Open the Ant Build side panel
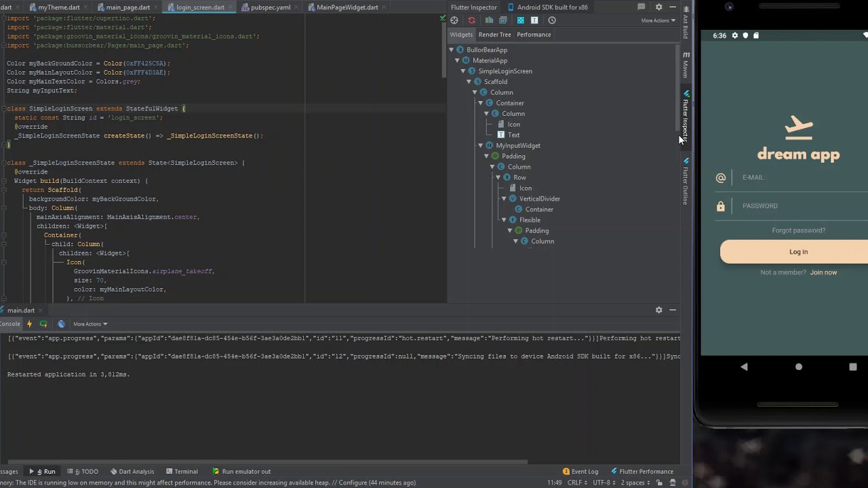The width and height of the screenshot is (868, 488). point(686,24)
